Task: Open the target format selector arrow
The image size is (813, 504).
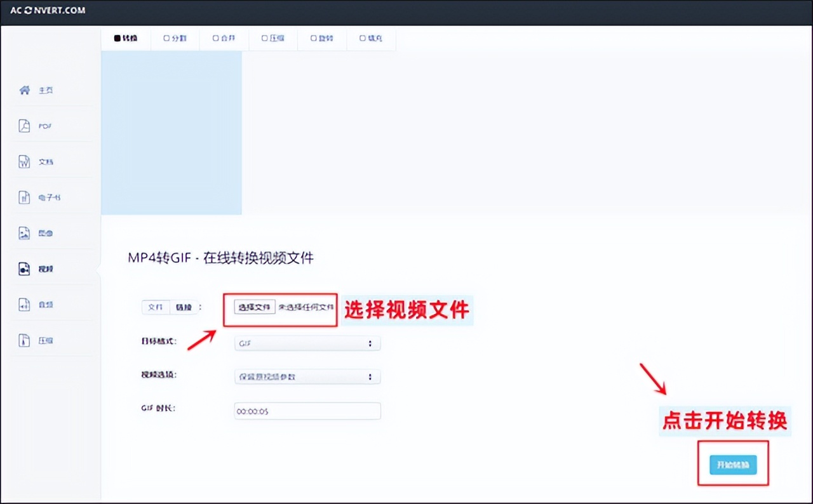Action: pyautogui.click(x=370, y=343)
